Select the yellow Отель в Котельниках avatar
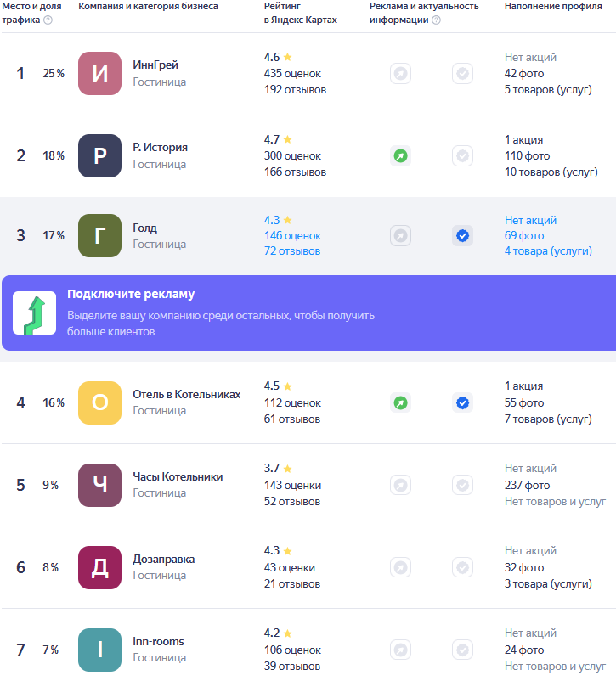 99,402
